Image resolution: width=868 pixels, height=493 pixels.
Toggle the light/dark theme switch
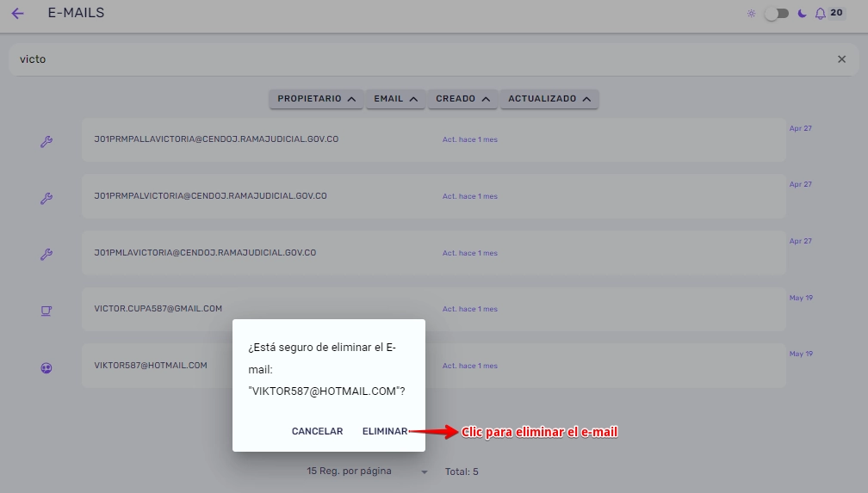pyautogui.click(x=777, y=13)
